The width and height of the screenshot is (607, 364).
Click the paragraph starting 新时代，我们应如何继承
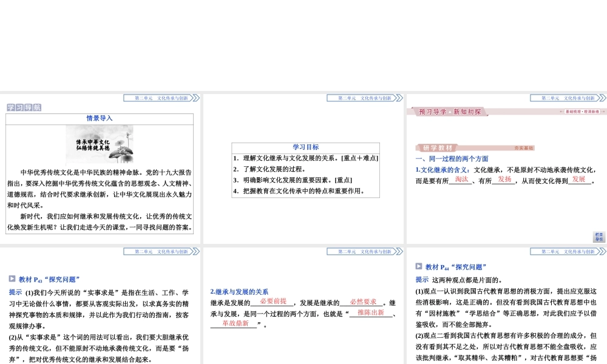(100, 222)
